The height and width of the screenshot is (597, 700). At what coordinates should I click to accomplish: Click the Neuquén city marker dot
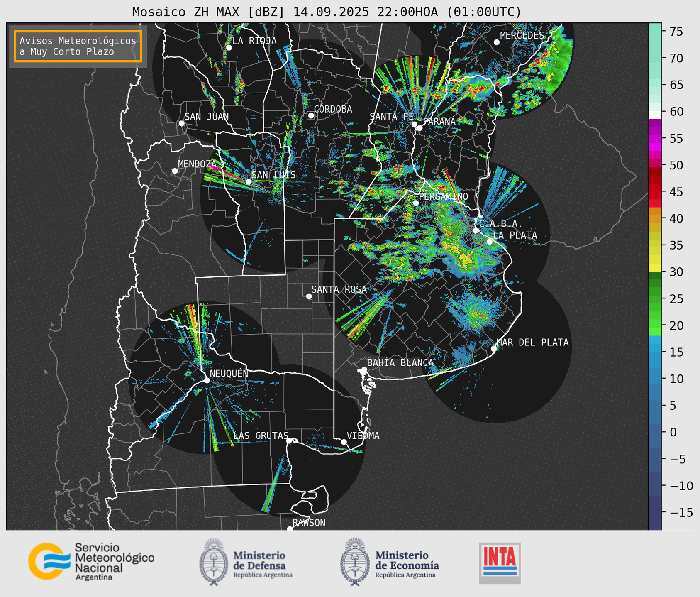click(x=207, y=380)
